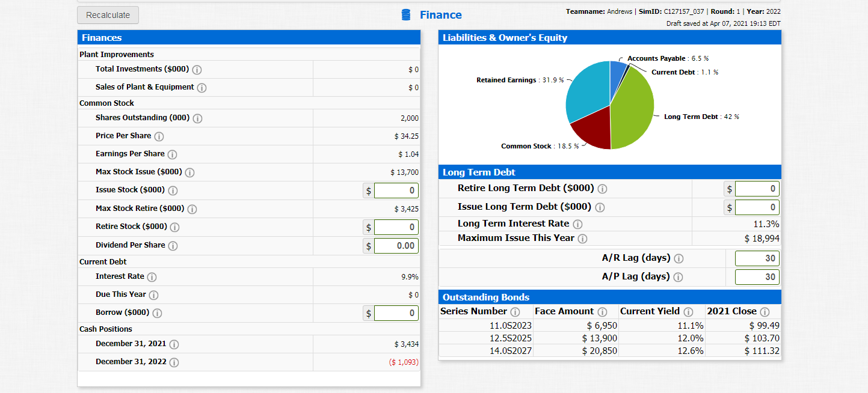Open info icon for Maximum Issue This Year
Screen dimensions: 868x393
pos(582,239)
